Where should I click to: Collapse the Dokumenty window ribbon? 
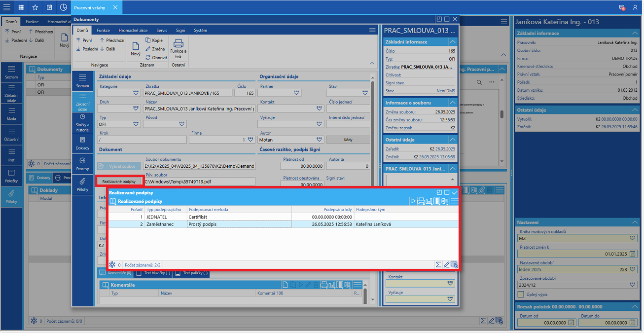(371, 64)
